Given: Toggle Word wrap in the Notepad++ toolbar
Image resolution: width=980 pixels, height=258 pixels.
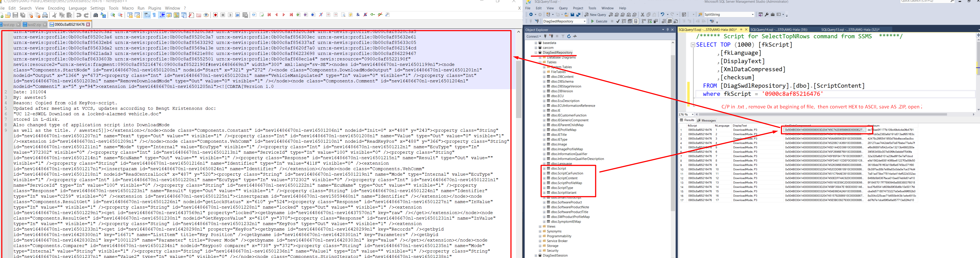Looking at the screenshot, I should point(147,15).
